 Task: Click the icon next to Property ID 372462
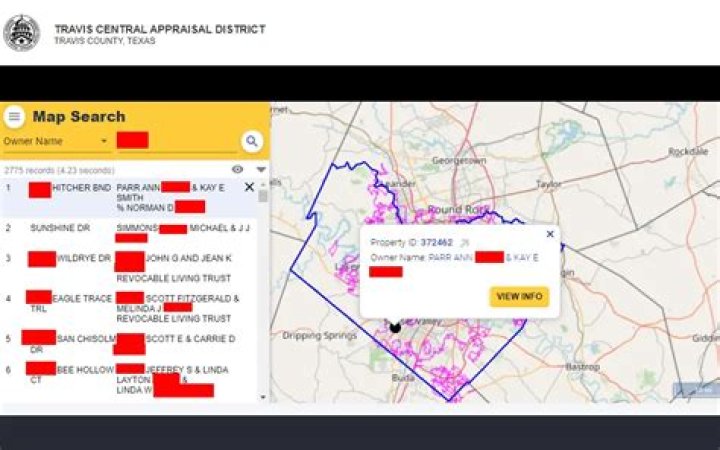pyautogui.click(x=465, y=242)
